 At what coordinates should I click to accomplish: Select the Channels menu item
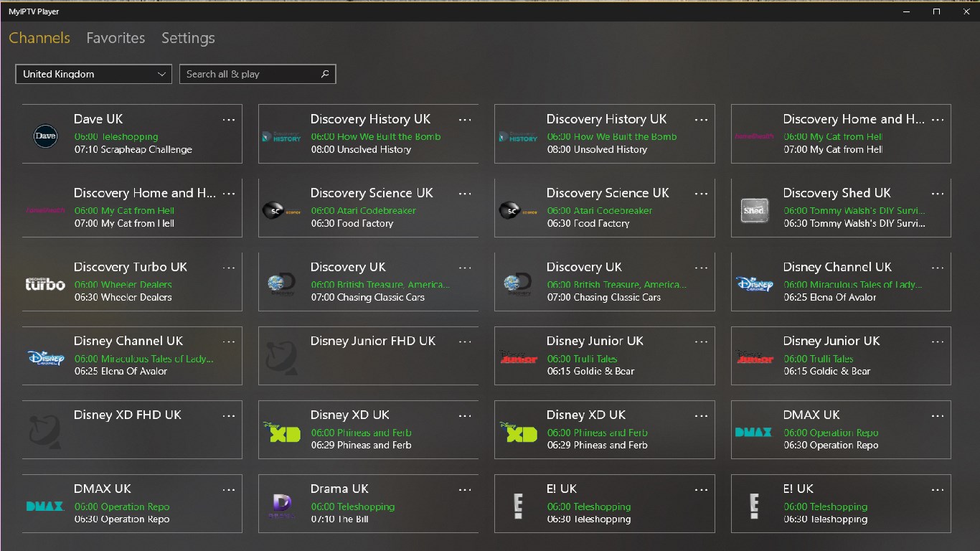click(39, 38)
